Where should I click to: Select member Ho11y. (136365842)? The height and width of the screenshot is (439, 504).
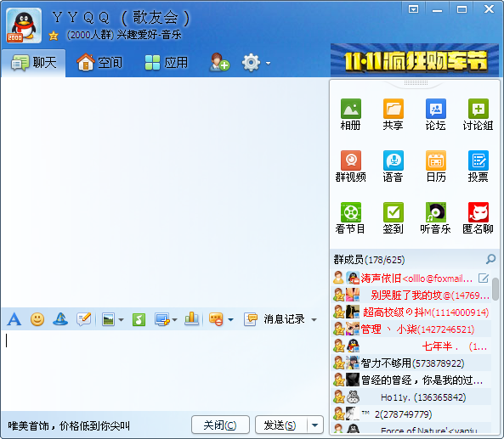411,397
